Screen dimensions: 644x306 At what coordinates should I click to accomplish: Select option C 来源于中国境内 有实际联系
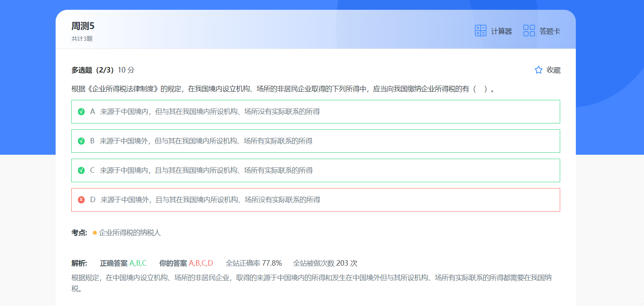(206, 170)
